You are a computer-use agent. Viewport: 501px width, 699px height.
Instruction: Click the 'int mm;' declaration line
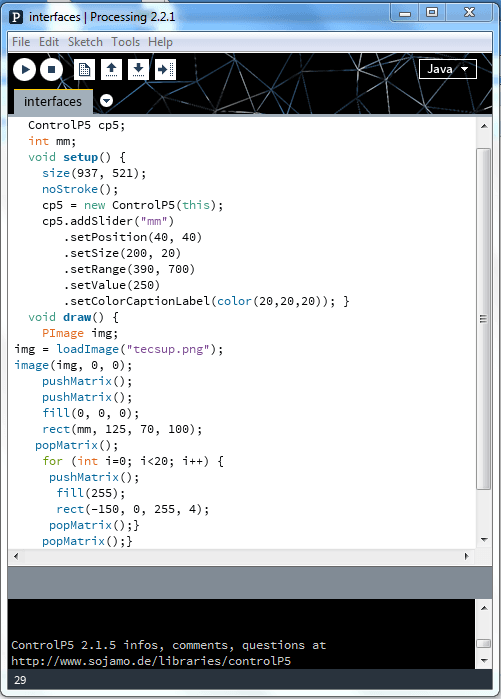pos(52,141)
